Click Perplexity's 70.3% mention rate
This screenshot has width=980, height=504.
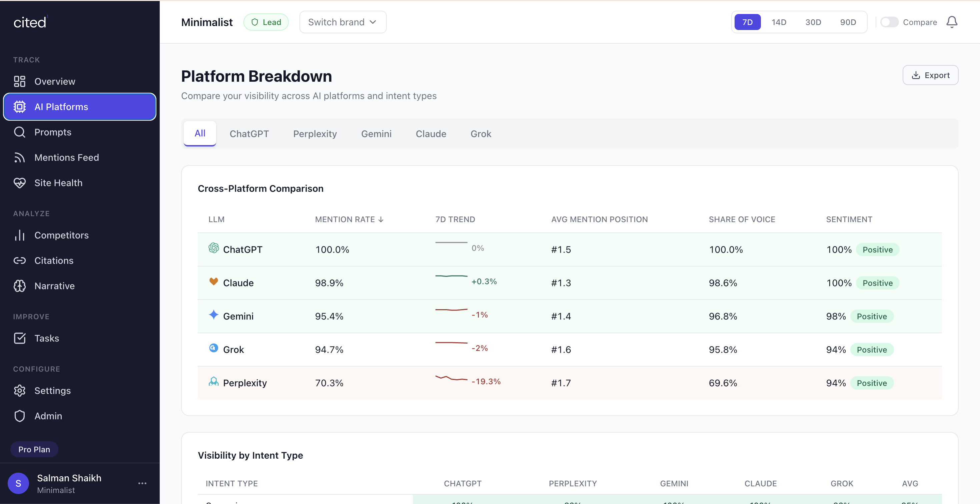329,383
